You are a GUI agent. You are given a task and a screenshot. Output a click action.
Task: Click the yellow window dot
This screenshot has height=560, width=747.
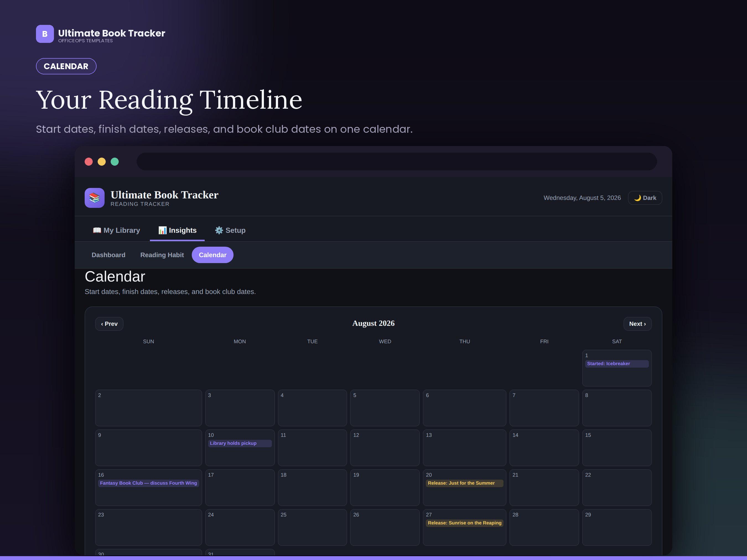(x=102, y=162)
